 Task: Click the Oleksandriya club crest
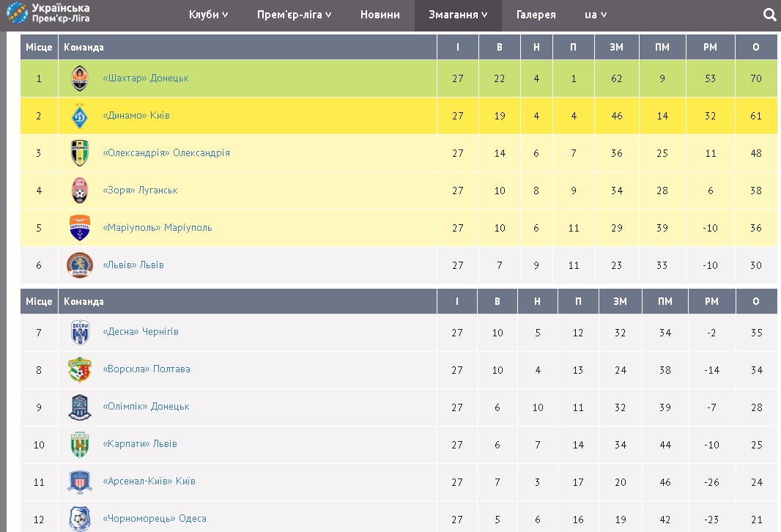[x=80, y=153]
